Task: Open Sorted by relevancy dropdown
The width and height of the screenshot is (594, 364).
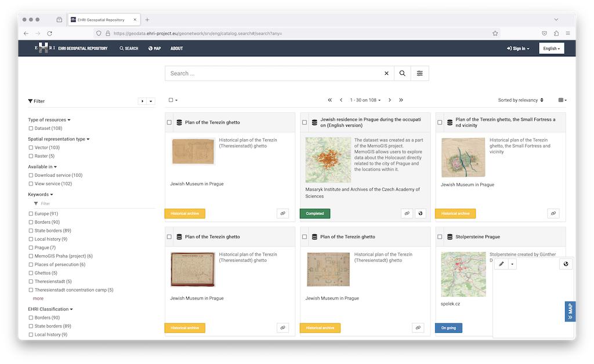Action: click(x=520, y=100)
